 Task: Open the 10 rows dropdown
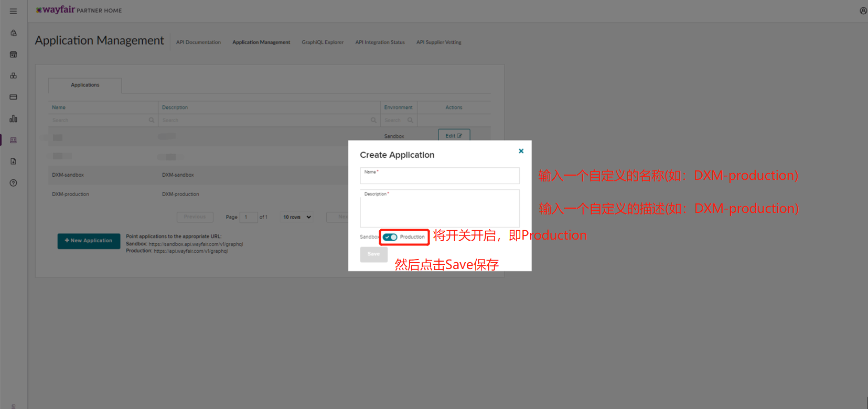297,217
